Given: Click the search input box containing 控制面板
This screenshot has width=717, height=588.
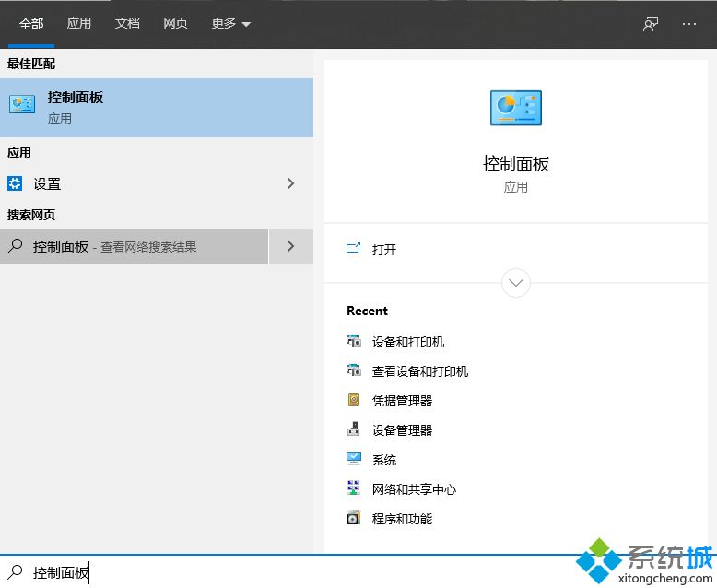Looking at the screenshot, I should pyautogui.click(x=276, y=572).
